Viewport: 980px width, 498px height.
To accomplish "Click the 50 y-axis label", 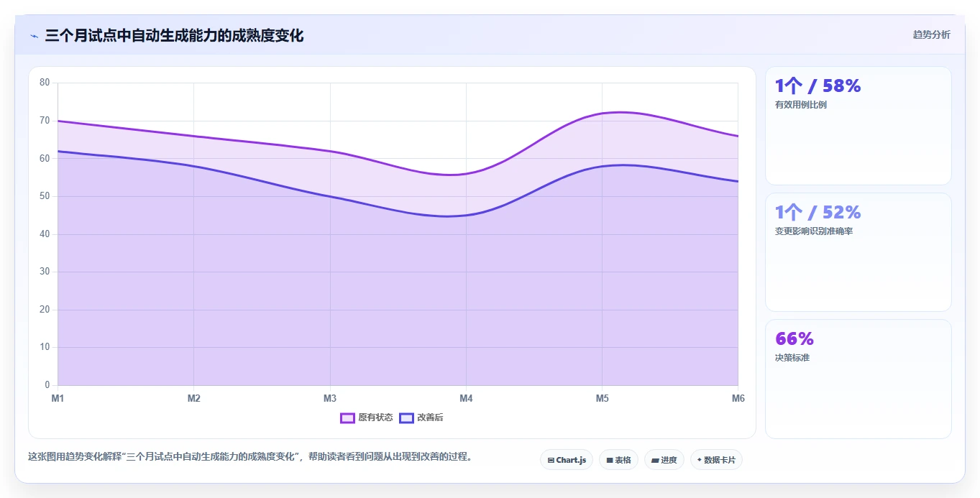I will pos(45,196).
